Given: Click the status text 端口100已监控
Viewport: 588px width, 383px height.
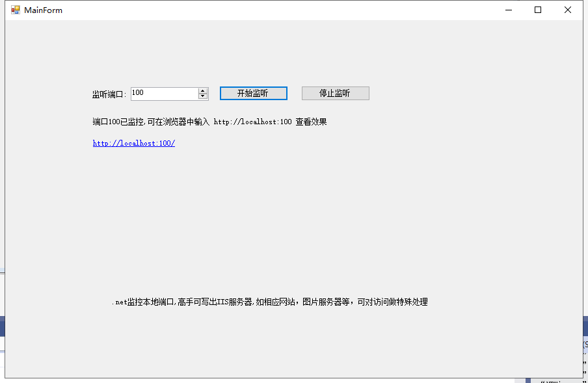Looking at the screenshot, I should [x=209, y=122].
